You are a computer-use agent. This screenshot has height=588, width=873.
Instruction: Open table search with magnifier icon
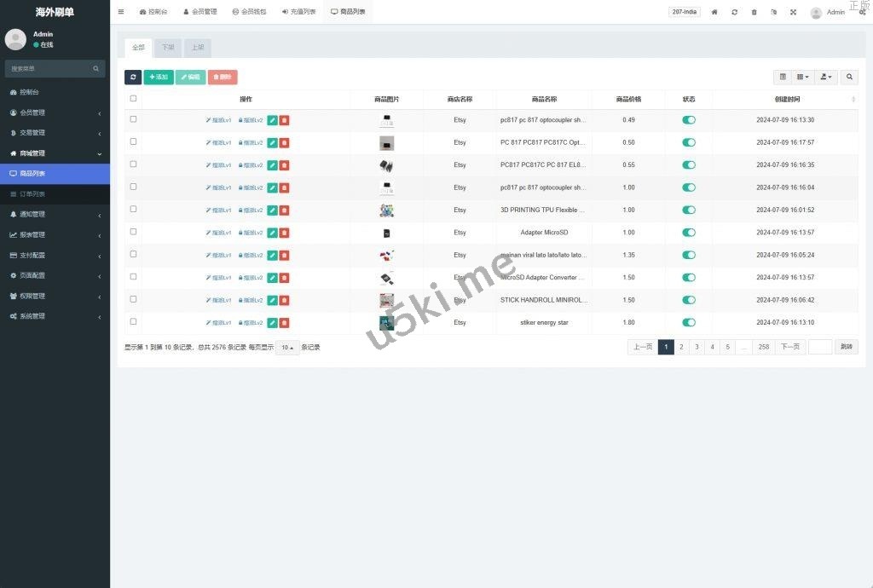849,77
